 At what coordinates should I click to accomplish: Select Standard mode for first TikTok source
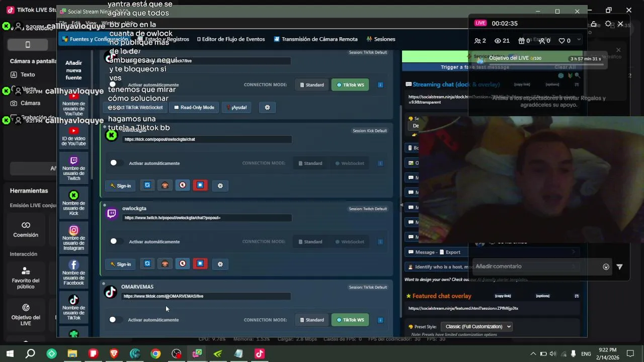[312, 85]
